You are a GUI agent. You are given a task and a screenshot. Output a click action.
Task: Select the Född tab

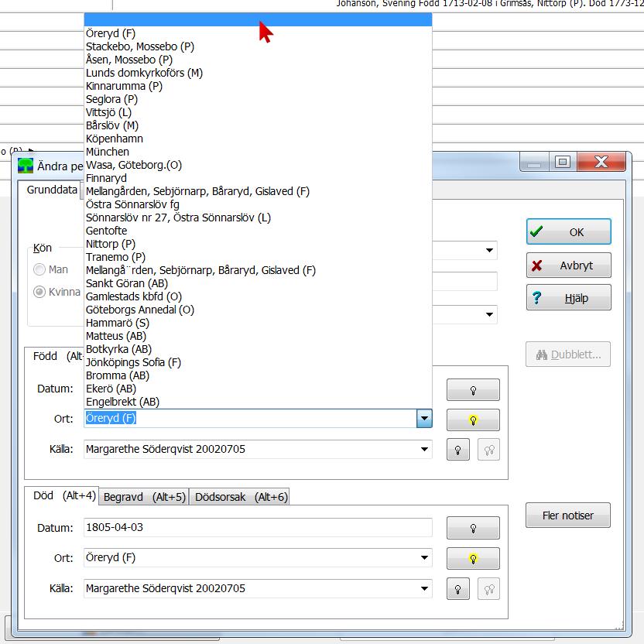click(x=54, y=356)
